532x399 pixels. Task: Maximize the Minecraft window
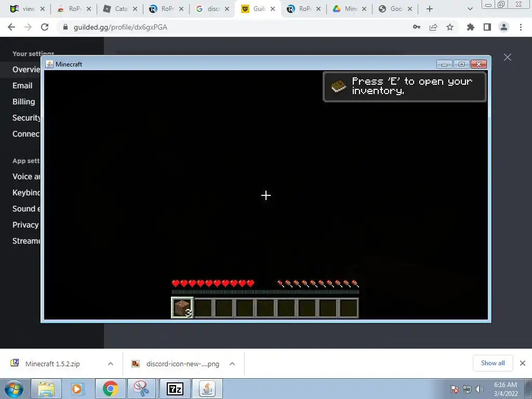pos(461,64)
